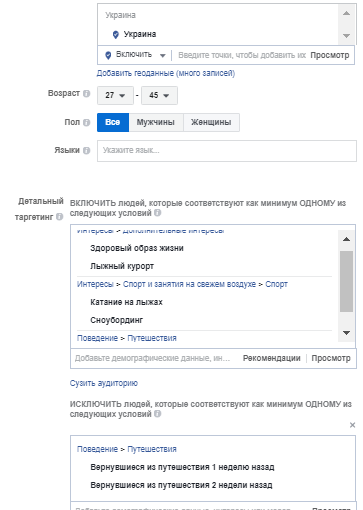Select Здоровый образ жизни interest
Screen dimensions: 363x510
137,248
